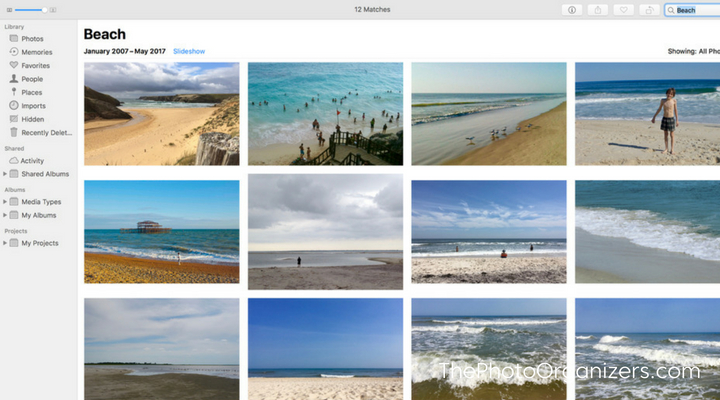Expand the My Projects disclosure triangle
The image size is (720, 400).
click(x=5, y=243)
